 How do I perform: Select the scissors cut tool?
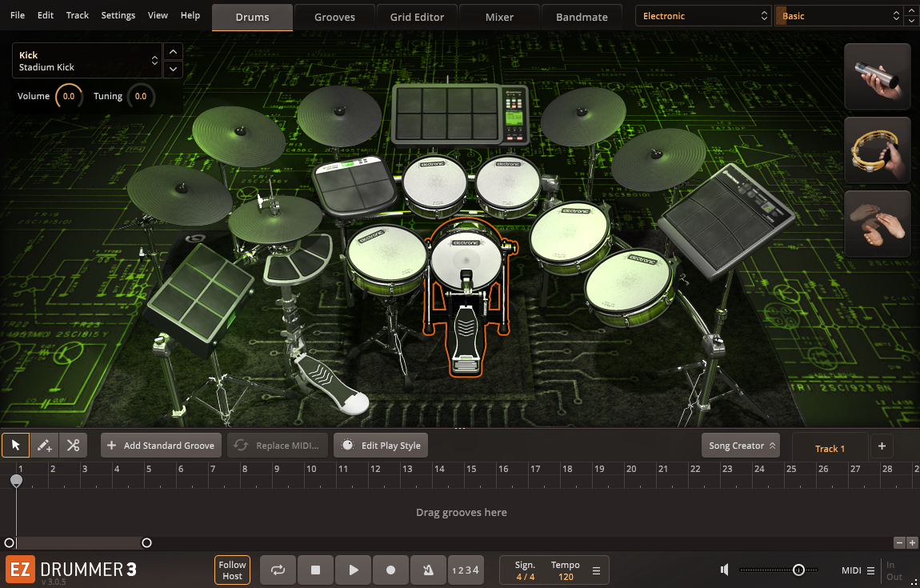pyautogui.click(x=73, y=446)
